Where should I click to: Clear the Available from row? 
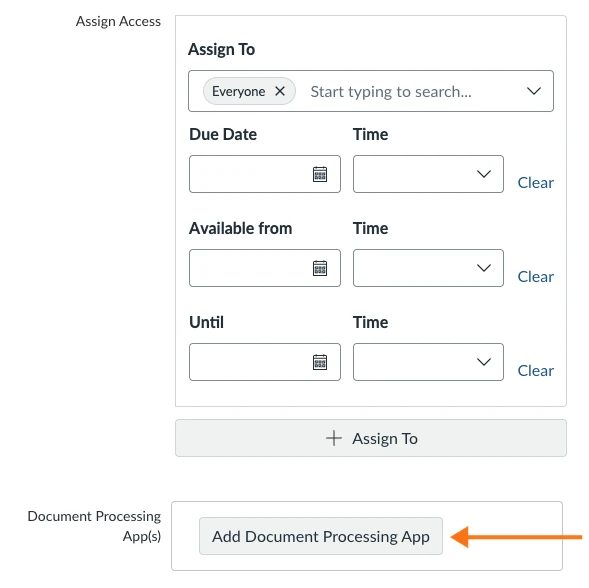(535, 277)
